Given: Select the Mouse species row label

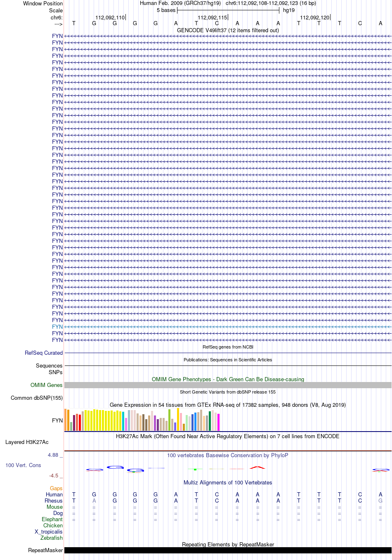Looking at the screenshot, I should [x=55, y=507].
